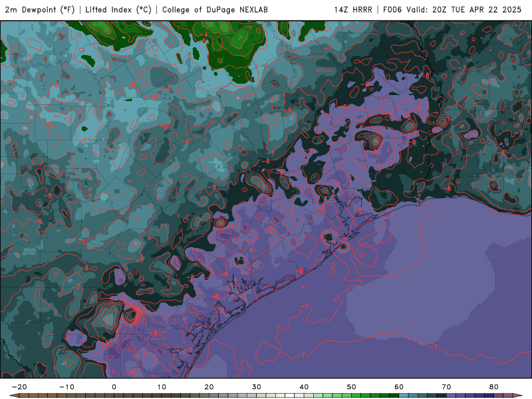Image resolution: width=532 pixels, height=399 pixels.
Task: Pick the brown swatch below the -20 label
Action: click(23, 396)
